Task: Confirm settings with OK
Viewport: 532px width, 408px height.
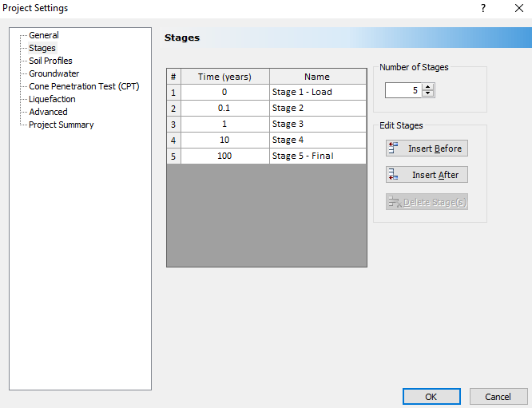Action: [431, 397]
